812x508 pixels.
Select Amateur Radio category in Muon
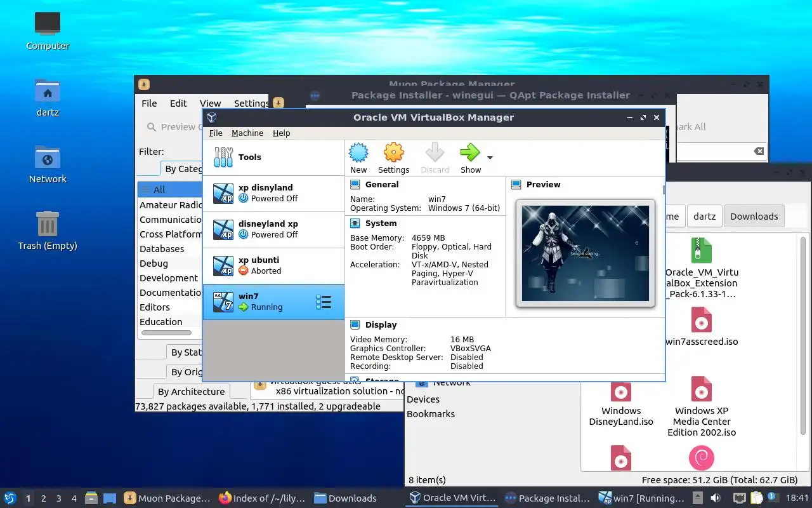pos(170,204)
